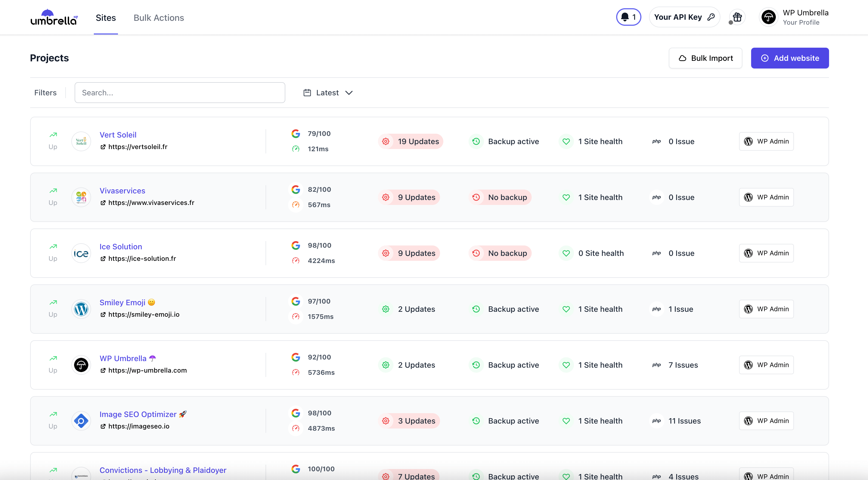This screenshot has height=480, width=868.
Task: Click the speedometer icon next to 4224ms
Action: point(296,260)
